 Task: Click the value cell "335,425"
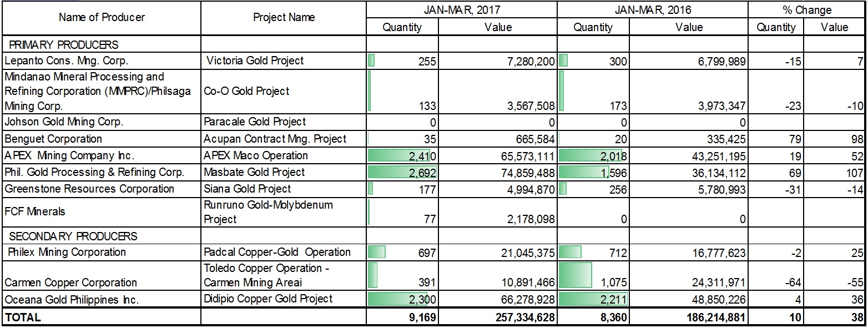click(688, 139)
